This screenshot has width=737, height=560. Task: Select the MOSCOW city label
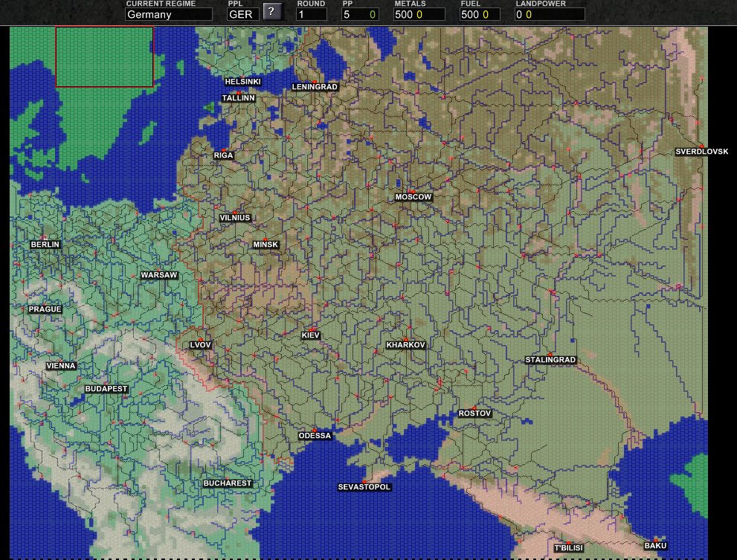(413, 197)
